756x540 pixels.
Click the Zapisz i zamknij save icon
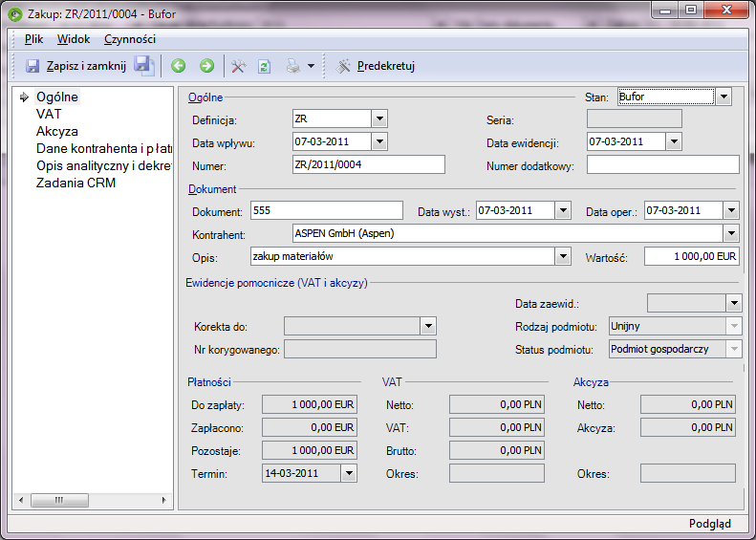pyautogui.click(x=32, y=66)
